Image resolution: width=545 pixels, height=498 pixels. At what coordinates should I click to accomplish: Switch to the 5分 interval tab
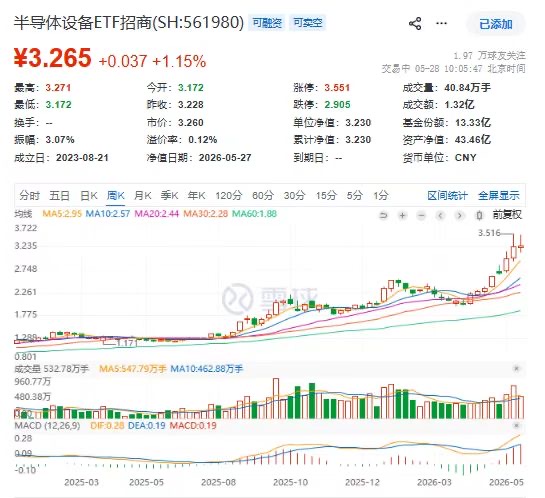(x=355, y=195)
